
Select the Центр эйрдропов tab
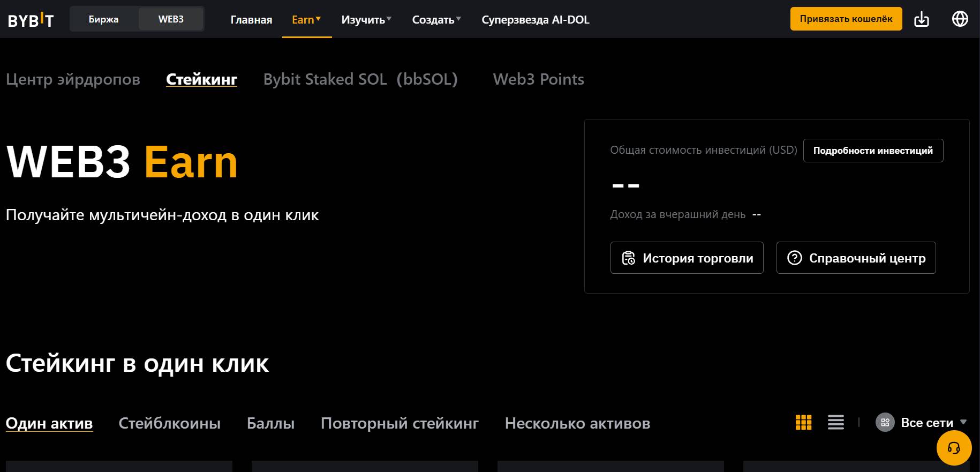tap(73, 79)
